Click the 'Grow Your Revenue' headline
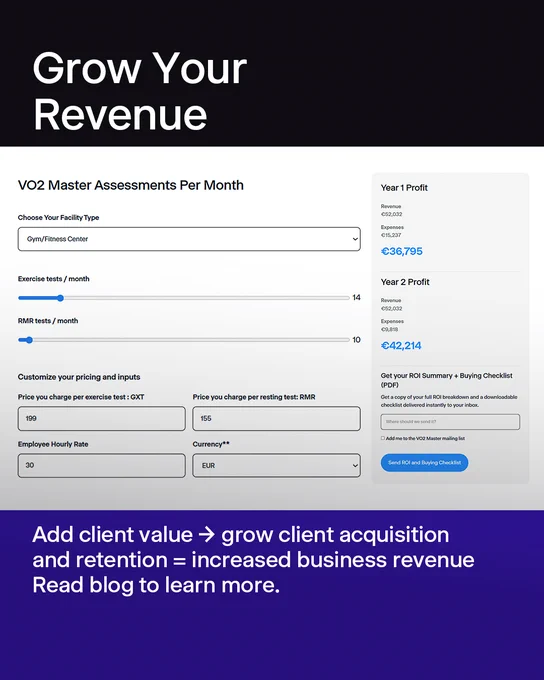Viewport: 544px width, 680px height. point(140,91)
